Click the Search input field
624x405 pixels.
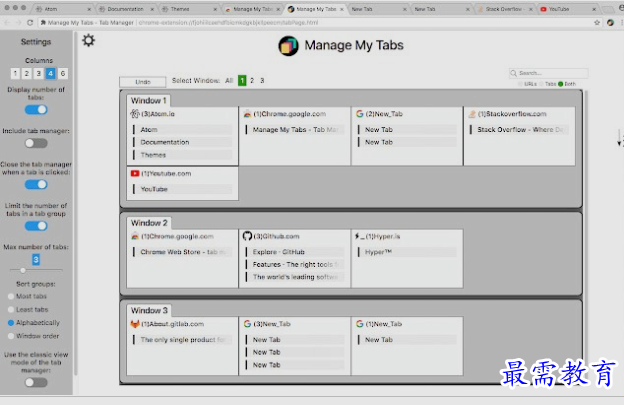[548, 73]
